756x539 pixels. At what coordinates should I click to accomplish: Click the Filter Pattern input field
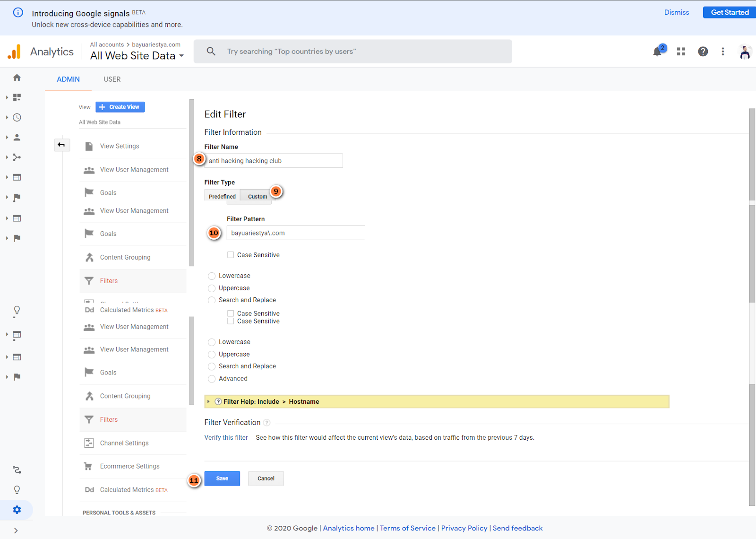coord(296,233)
